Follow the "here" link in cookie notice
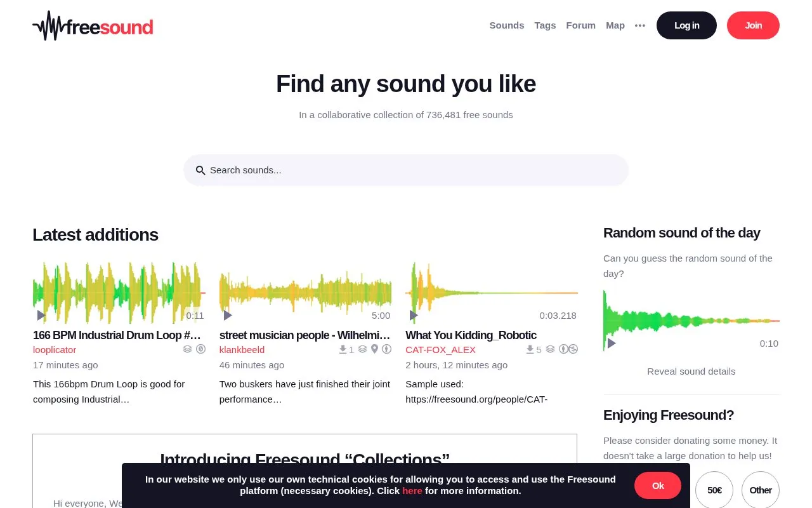The image size is (812, 508). click(x=412, y=491)
